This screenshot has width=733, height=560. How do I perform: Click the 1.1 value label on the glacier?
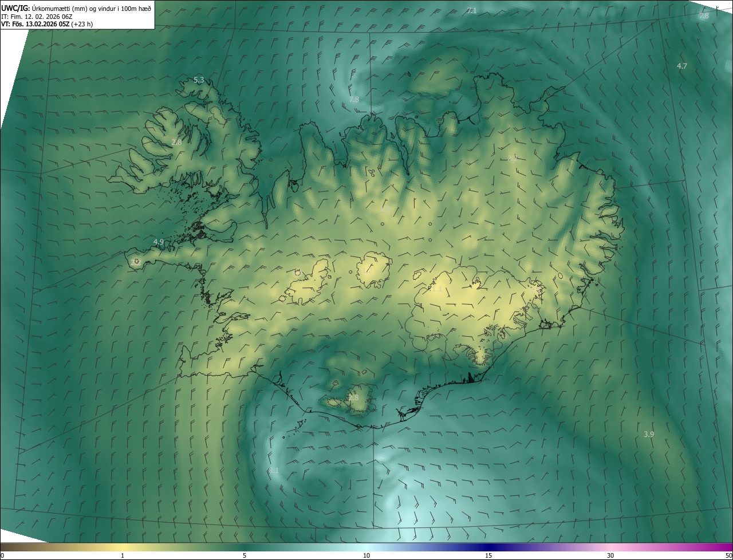click(436, 289)
